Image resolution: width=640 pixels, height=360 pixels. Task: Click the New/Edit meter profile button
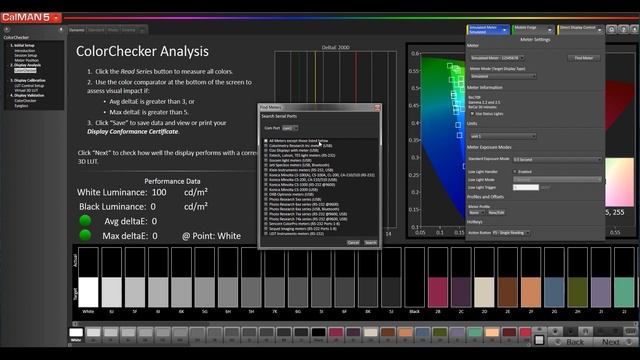496,213
